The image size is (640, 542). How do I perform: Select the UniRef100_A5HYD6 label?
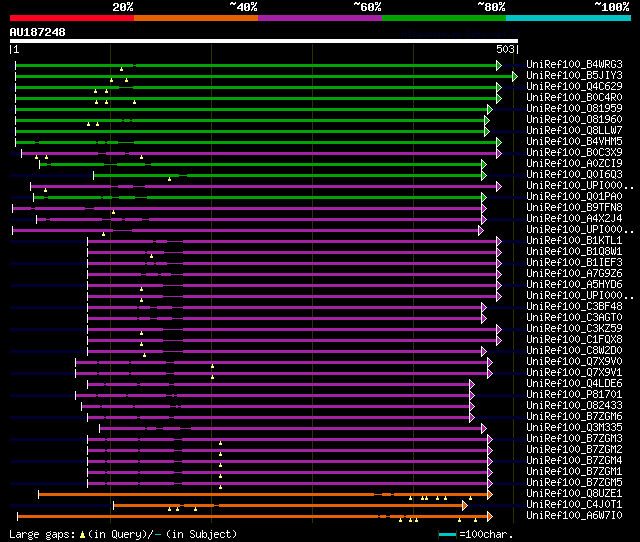point(574,284)
